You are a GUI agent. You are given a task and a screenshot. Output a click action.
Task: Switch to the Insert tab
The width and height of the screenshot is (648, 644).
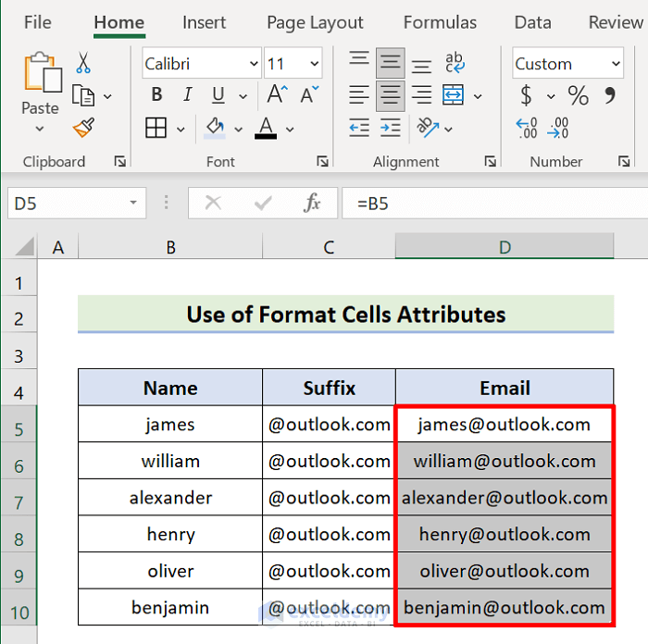tap(205, 22)
